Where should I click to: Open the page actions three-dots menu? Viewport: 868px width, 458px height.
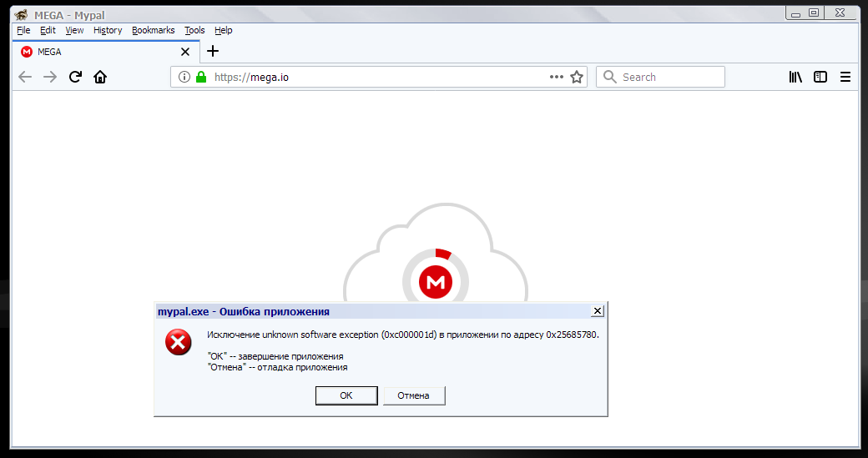[x=557, y=77]
